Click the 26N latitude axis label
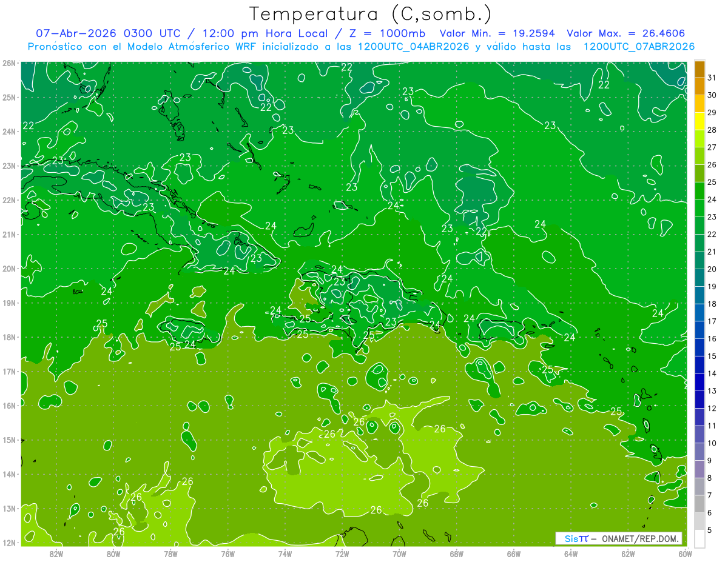728x562 pixels. click(9, 63)
